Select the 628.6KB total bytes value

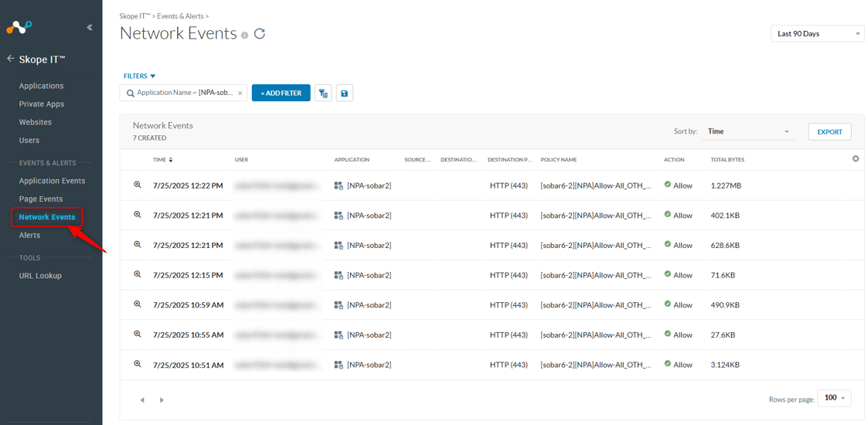coord(725,245)
